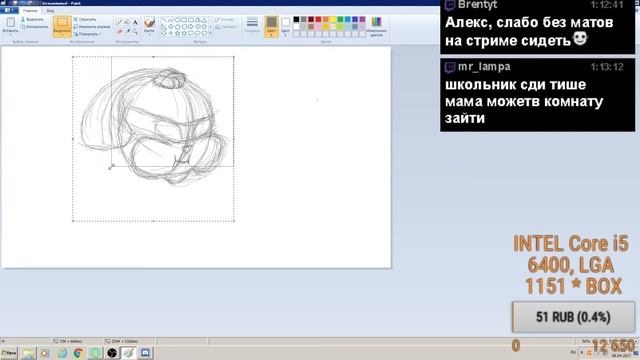The height and width of the screenshot is (360, 640).
Task: Select the Pencil tool
Action: [x=119, y=22]
